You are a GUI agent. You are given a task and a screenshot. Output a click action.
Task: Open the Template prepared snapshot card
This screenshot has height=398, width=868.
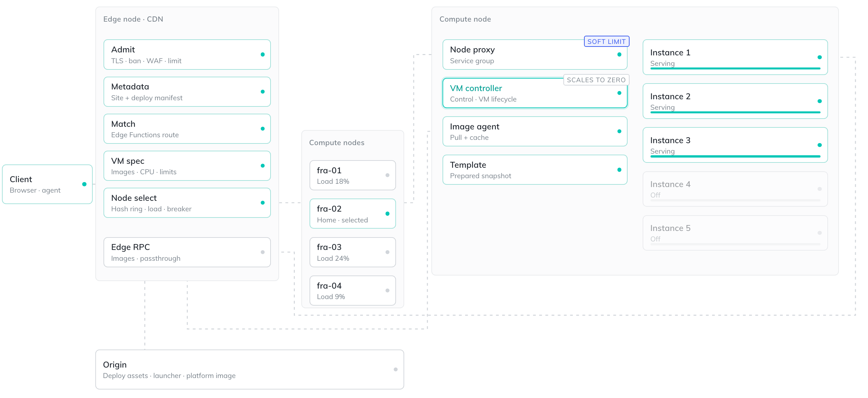tap(535, 170)
